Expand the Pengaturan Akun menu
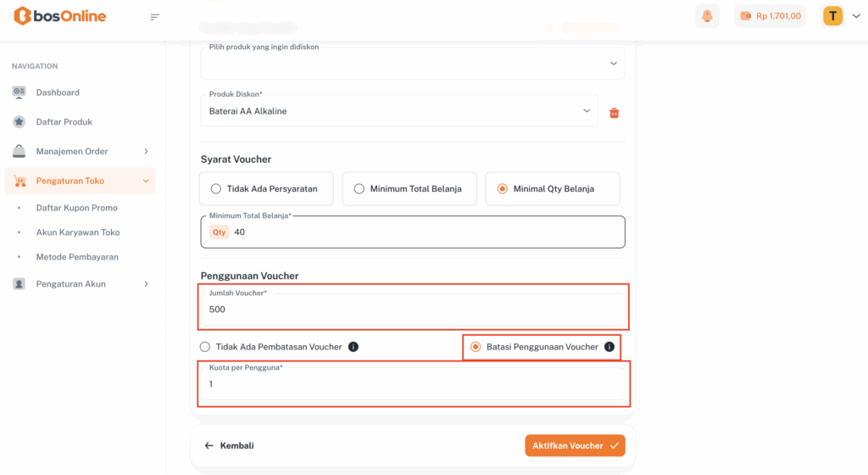 (x=81, y=284)
